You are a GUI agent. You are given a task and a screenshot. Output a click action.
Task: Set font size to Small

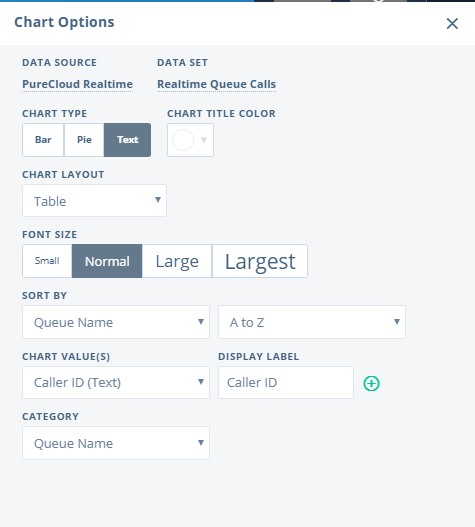pyautogui.click(x=47, y=261)
